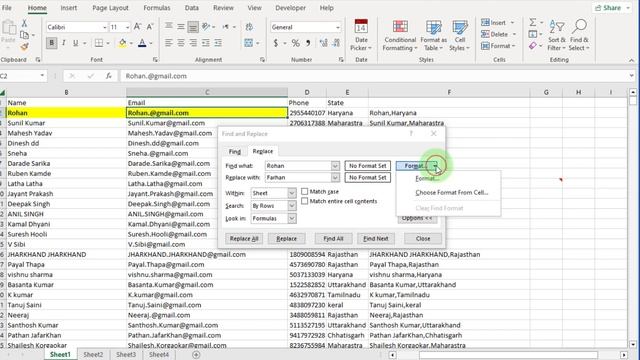
Task: Click the Share button
Action: (x=611, y=8)
